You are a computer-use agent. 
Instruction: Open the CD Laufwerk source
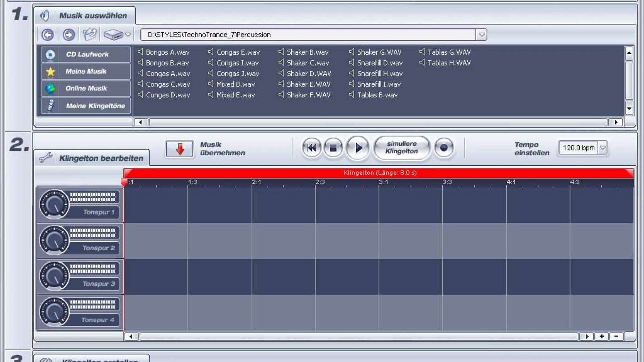click(x=86, y=54)
